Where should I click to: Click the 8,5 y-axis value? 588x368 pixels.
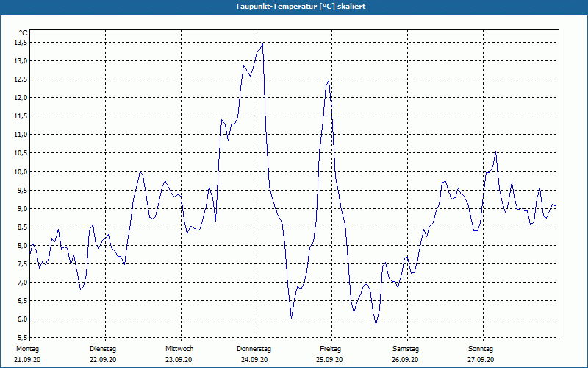(x=23, y=227)
